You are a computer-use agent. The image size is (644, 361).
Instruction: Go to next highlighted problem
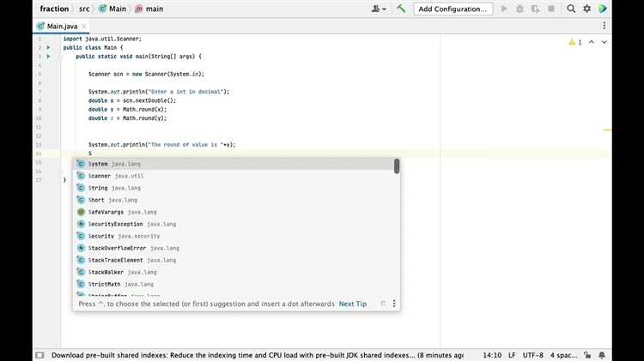coord(605,42)
